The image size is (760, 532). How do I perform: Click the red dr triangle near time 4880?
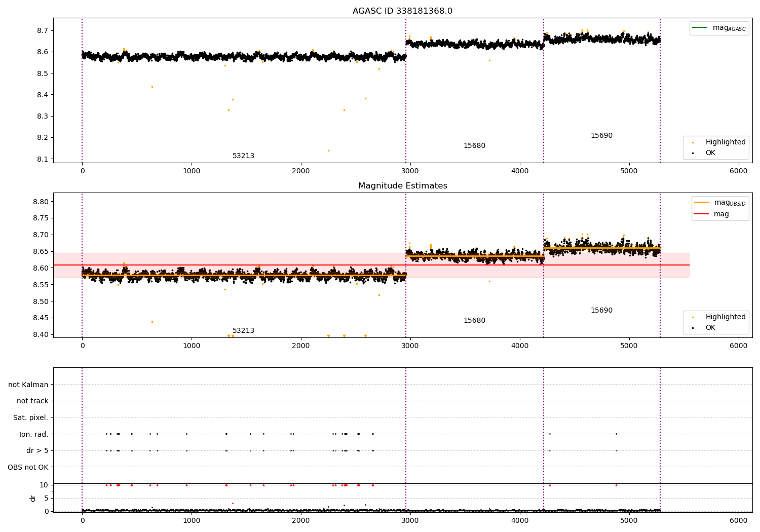(x=616, y=485)
